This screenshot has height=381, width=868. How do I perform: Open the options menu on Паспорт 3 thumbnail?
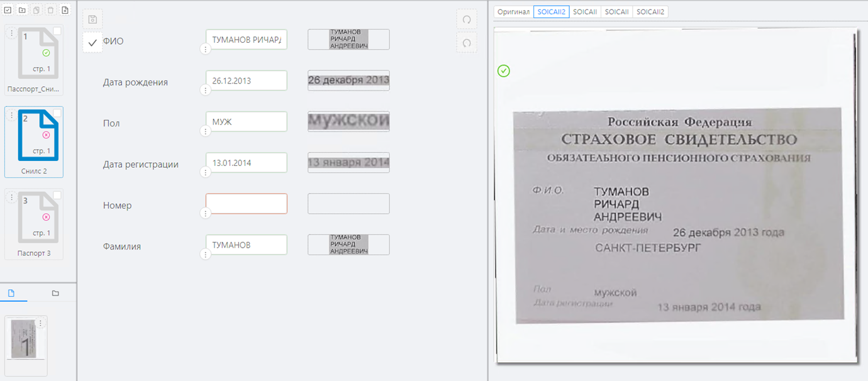pyautogui.click(x=11, y=197)
